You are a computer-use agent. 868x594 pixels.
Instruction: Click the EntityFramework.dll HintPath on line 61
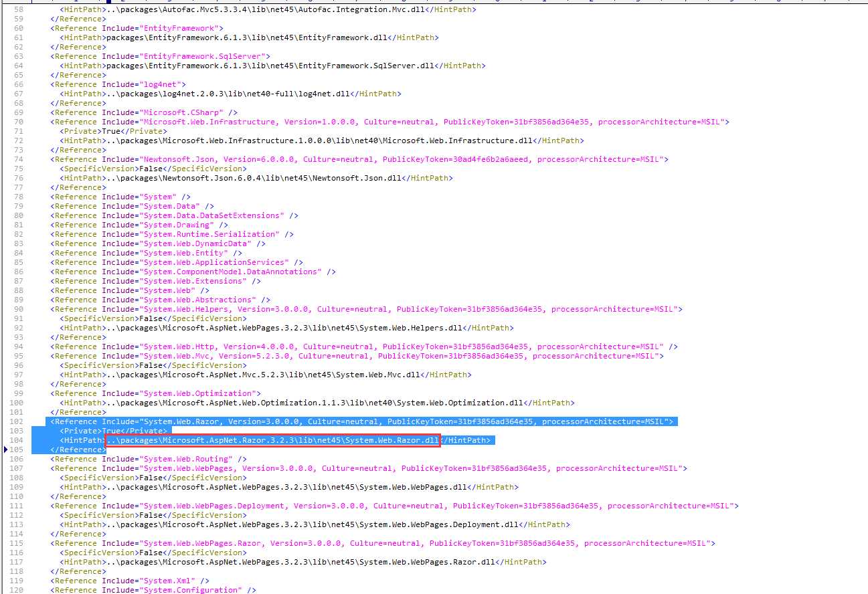[x=249, y=37]
